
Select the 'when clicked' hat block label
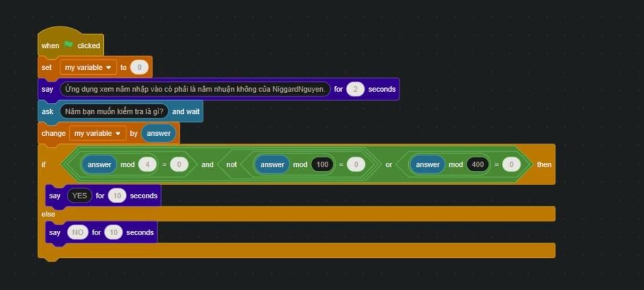[x=70, y=45]
